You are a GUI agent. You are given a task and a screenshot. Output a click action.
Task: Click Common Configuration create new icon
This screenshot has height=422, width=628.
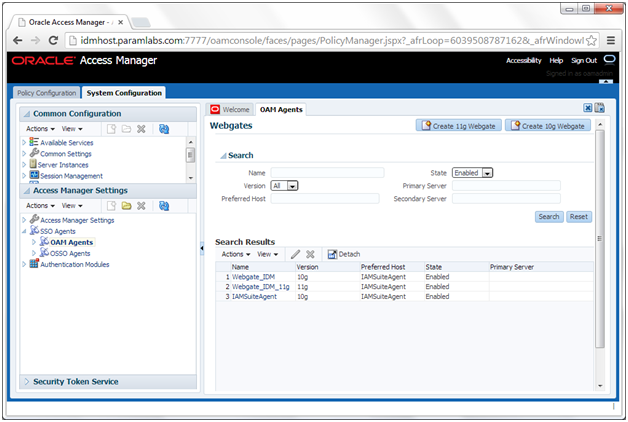tap(111, 129)
